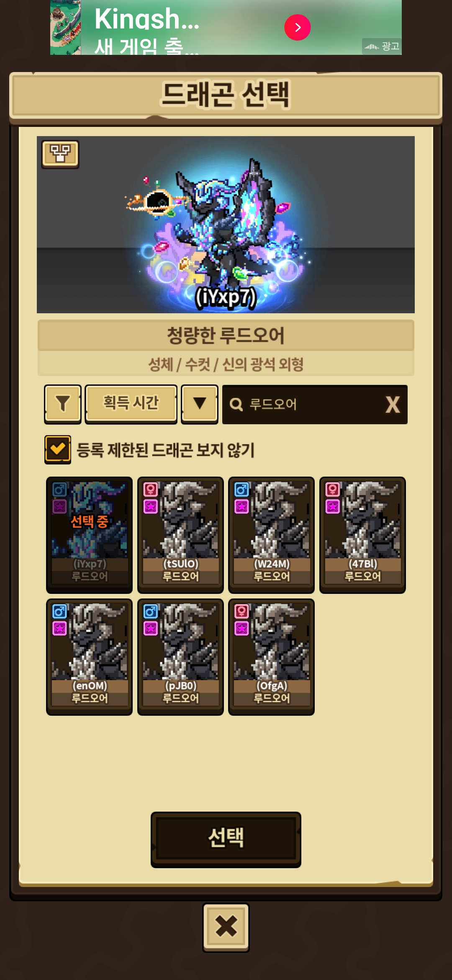
Task: Tap the ad banner arrow button
Action: tap(298, 28)
